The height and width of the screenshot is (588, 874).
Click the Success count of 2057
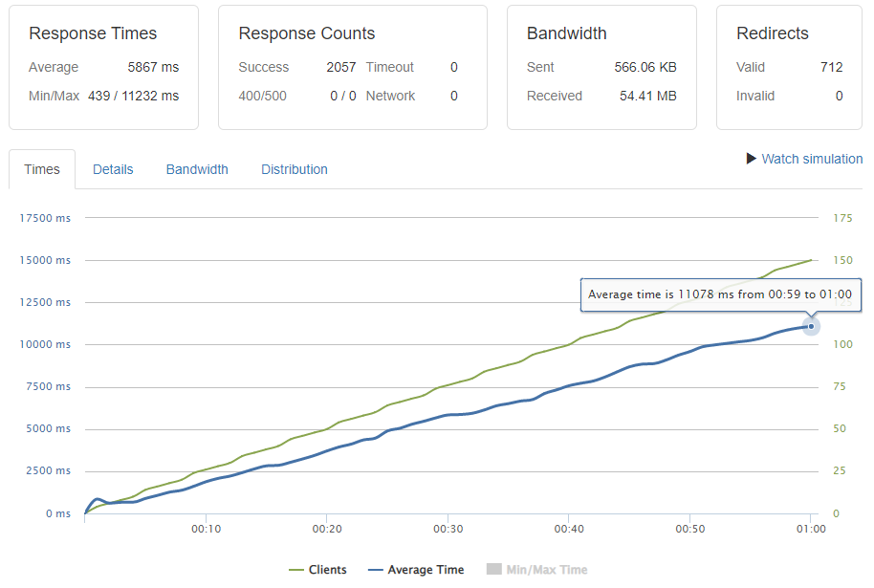341,67
